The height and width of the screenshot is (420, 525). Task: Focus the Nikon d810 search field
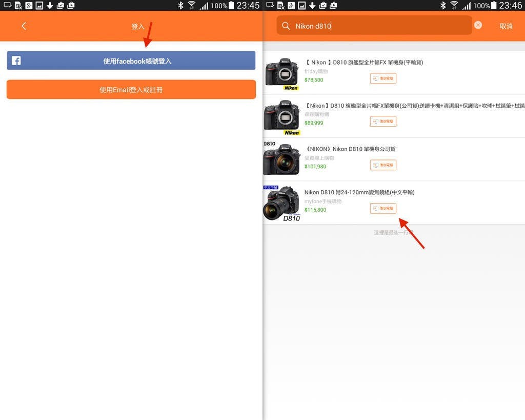click(374, 25)
